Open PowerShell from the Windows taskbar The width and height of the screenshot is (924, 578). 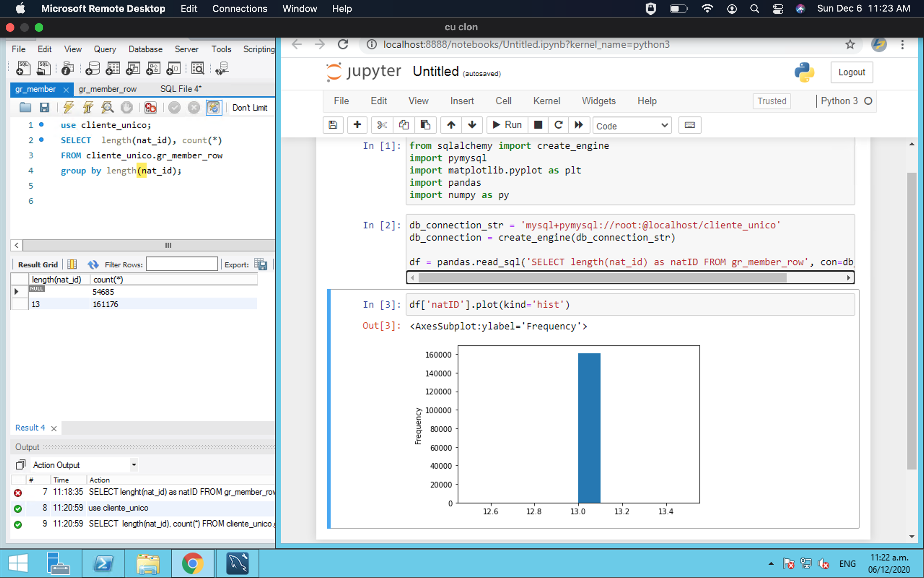click(x=103, y=564)
